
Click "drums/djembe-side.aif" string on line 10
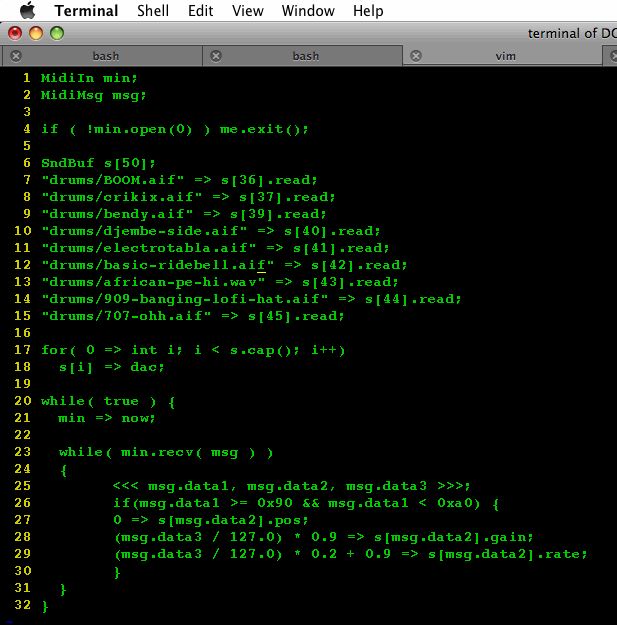pos(144,231)
